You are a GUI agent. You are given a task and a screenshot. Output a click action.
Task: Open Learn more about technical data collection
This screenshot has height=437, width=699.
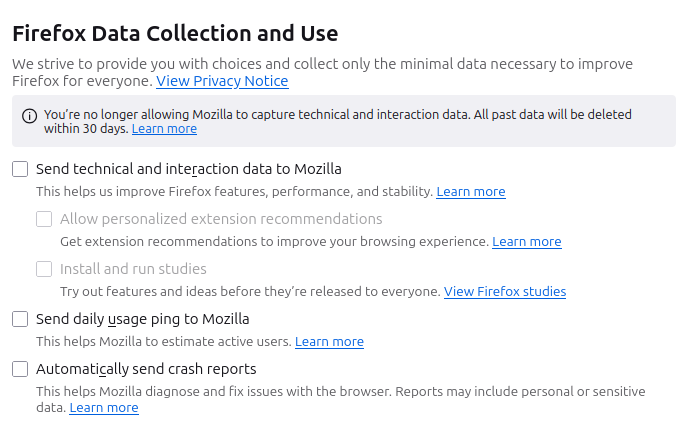(471, 192)
